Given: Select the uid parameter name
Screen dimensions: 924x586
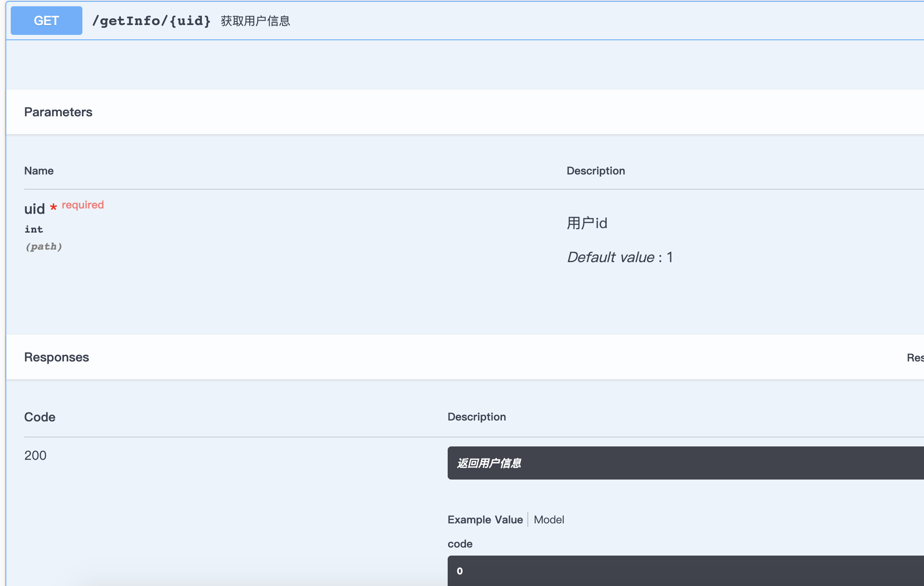Looking at the screenshot, I should pyautogui.click(x=34, y=209).
